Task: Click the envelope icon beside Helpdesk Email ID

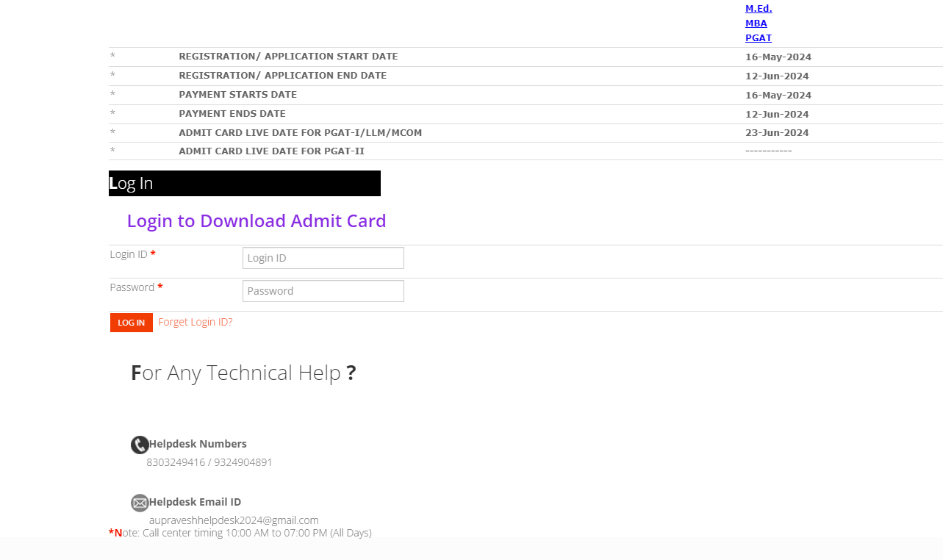Action: tap(140, 503)
